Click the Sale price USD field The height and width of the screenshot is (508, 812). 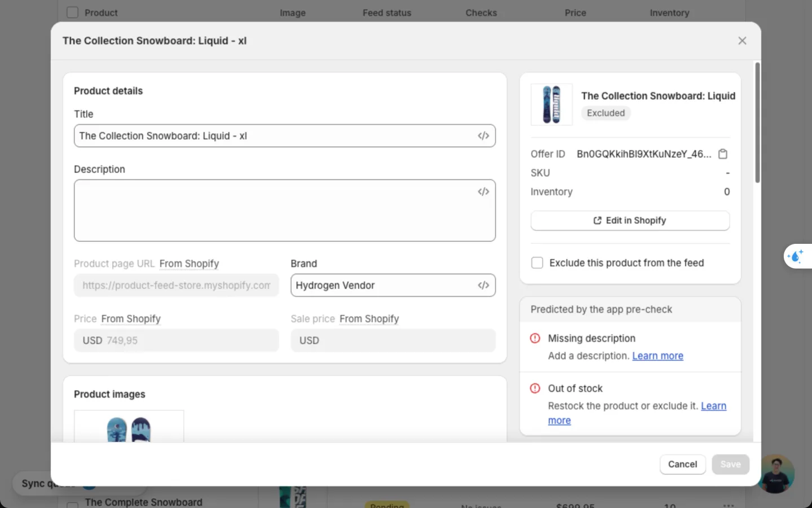point(393,340)
